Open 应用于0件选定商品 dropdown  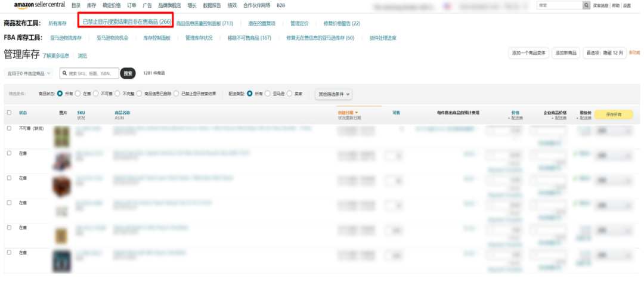click(29, 73)
